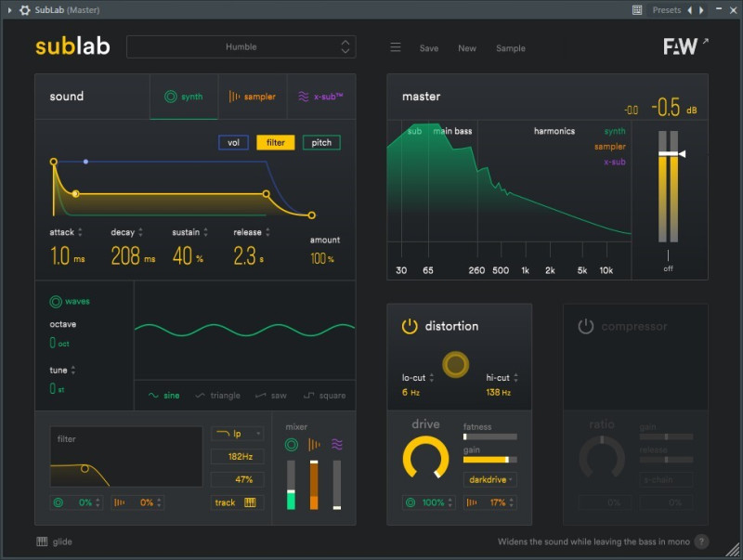
Task: Click the hamburger menu icon beside Save
Action: [x=396, y=48]
